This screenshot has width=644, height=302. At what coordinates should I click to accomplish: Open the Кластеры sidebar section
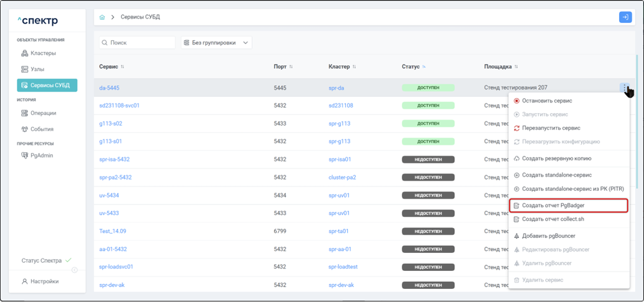(x=43, y=53)
